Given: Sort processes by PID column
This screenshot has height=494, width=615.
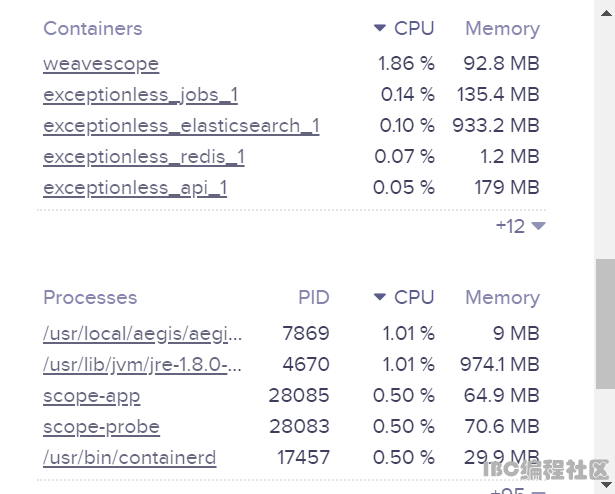Looking at the screenshot, I should point(314,297).
